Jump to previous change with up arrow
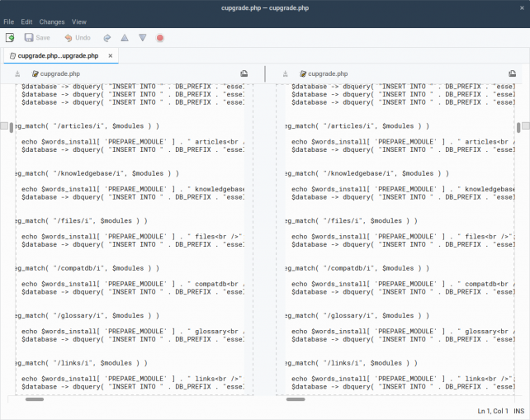Image resolution: width=530 pixels, height=420 pixels. point(125,37)
